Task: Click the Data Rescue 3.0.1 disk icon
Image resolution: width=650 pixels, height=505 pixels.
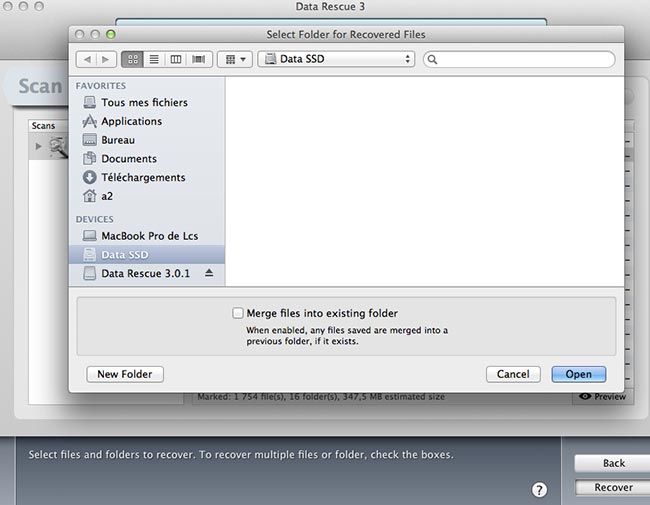Action: click(x=90, y=273)
